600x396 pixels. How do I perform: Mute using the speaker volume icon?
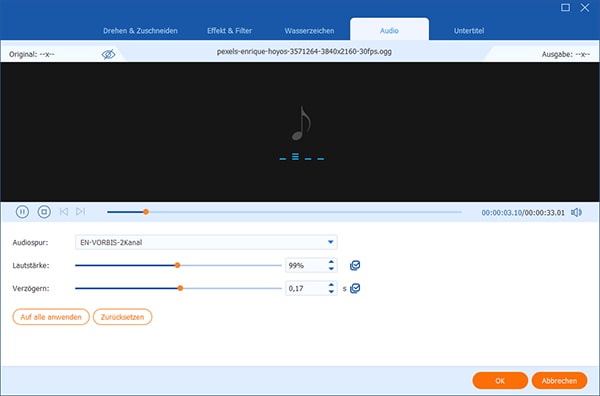tap(576, 212)
